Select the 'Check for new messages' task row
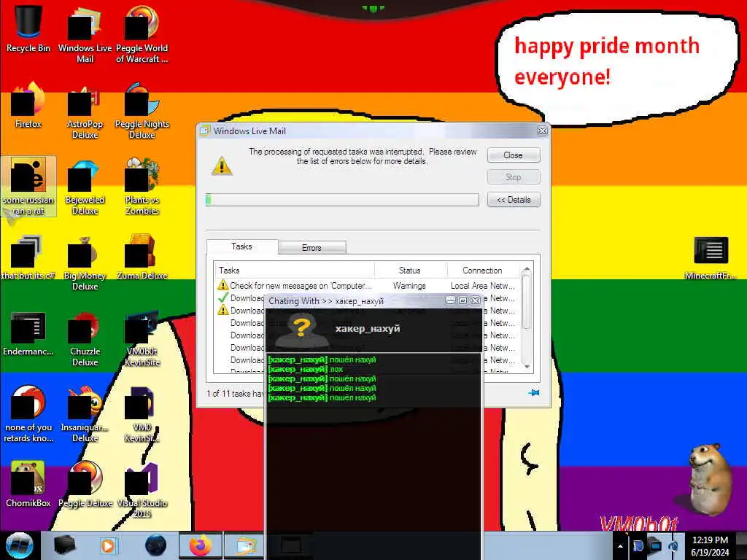Image resolution: width=747 pixels, height=560 pixels. [367, 286]
